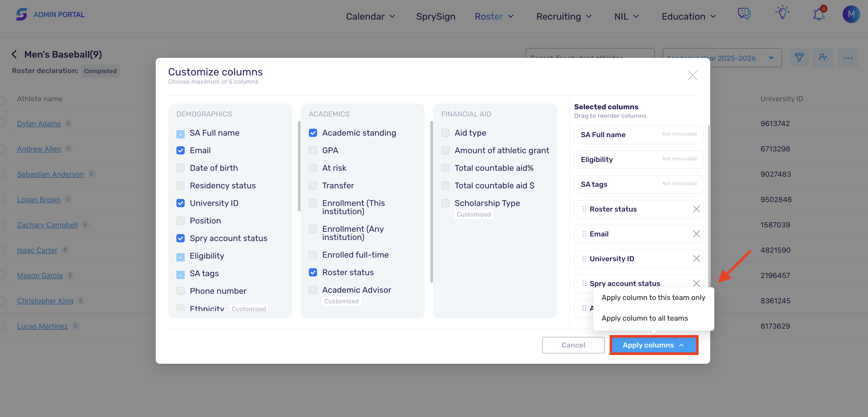Click the E badge beside Christopher King
This screenshot has height=417, width=868.
pos(81,300)
